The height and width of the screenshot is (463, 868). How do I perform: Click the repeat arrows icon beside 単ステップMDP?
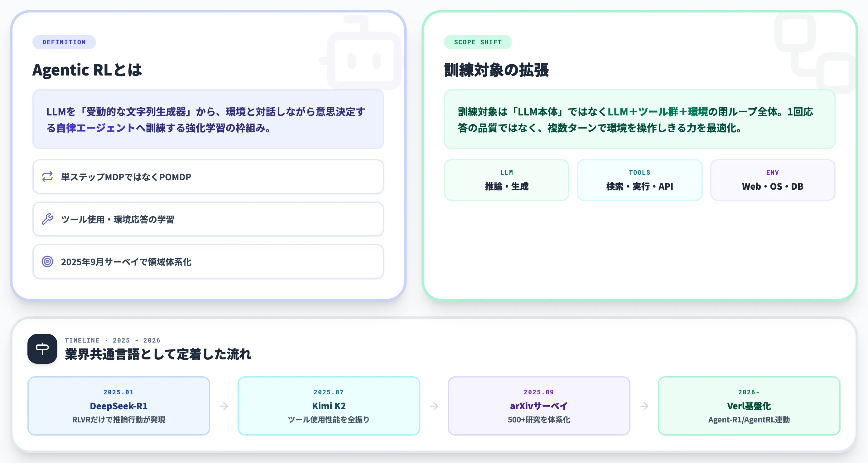click(47, 177)
